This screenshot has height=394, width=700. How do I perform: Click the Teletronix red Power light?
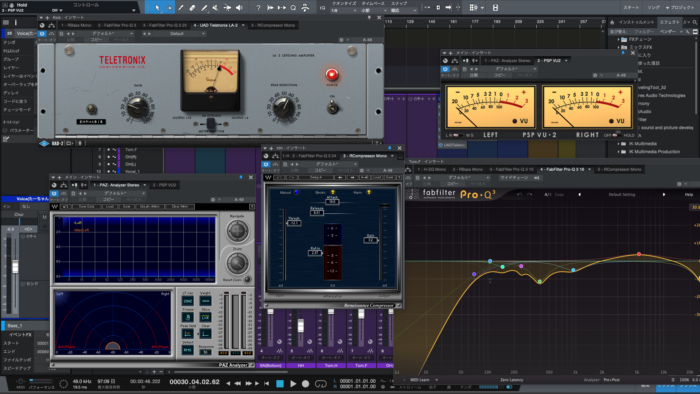tap(332, 74)
